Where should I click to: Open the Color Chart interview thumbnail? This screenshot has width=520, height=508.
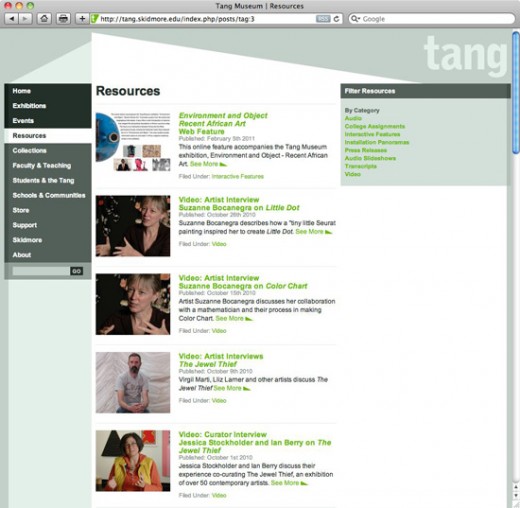click(x=133, y=304)
